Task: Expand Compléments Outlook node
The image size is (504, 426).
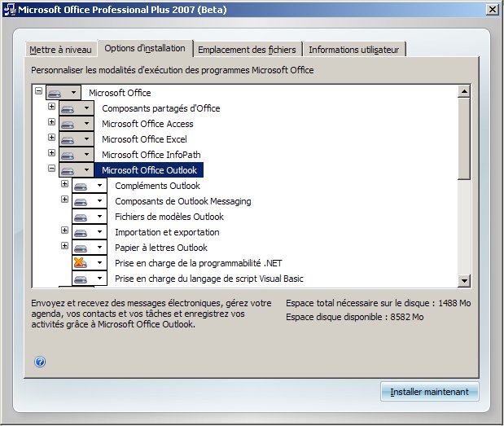Action: coord(64,183)
